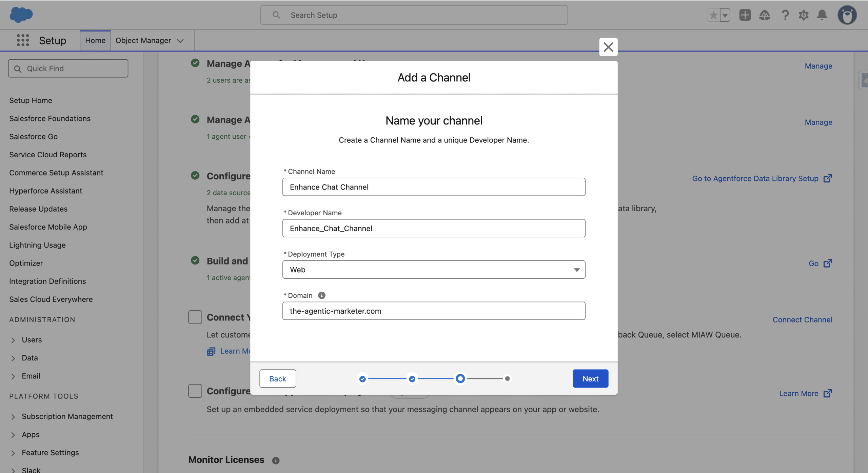This screenshot has width=868, height=473.
Task: Check the Configure embedded deployment checkbox
Action: tap(195, 391)
